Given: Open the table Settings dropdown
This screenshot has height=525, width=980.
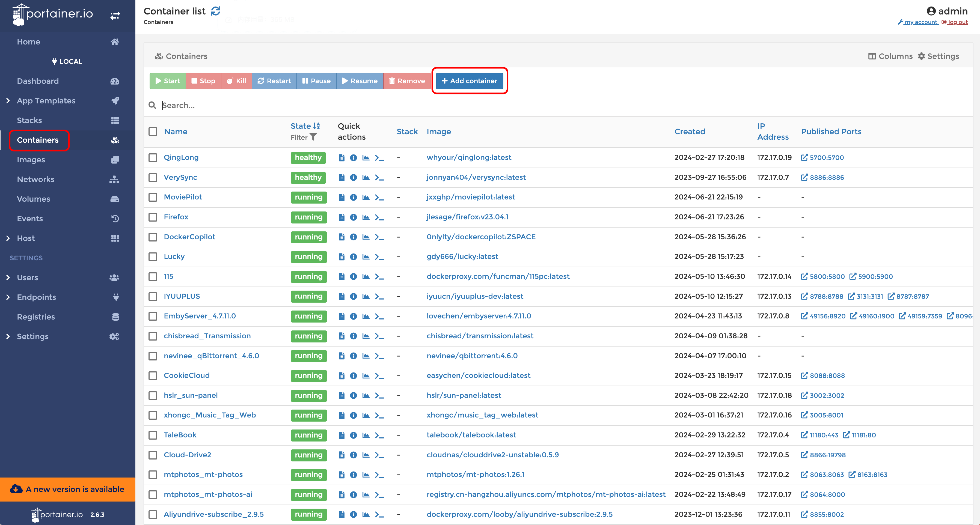Looking at the screenshot, I should [938, 56].
